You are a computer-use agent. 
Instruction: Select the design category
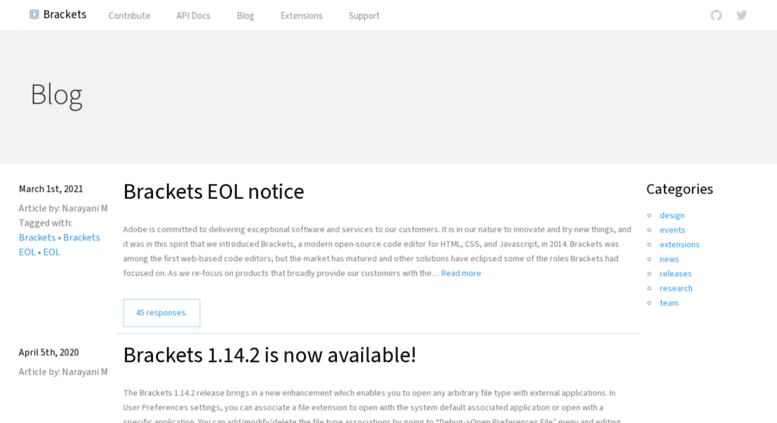click(672, 215)
